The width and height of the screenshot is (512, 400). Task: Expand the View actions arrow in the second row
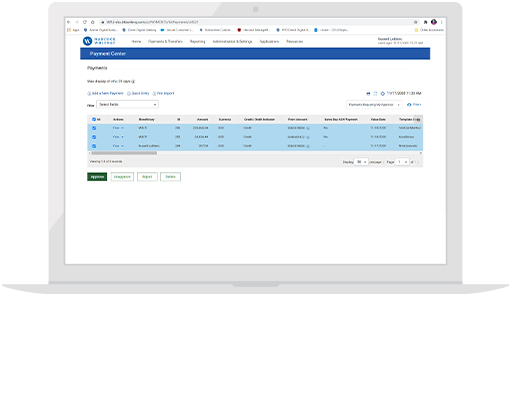(x=122, y=137)
